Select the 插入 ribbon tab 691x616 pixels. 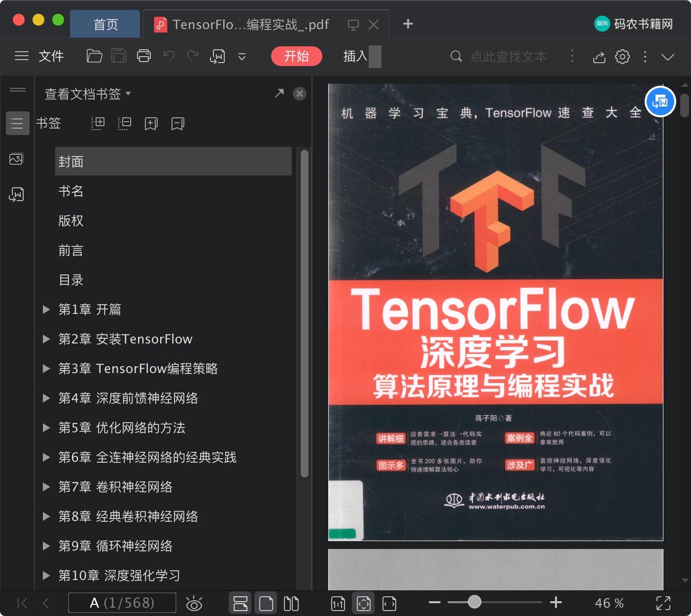[355, 56]
